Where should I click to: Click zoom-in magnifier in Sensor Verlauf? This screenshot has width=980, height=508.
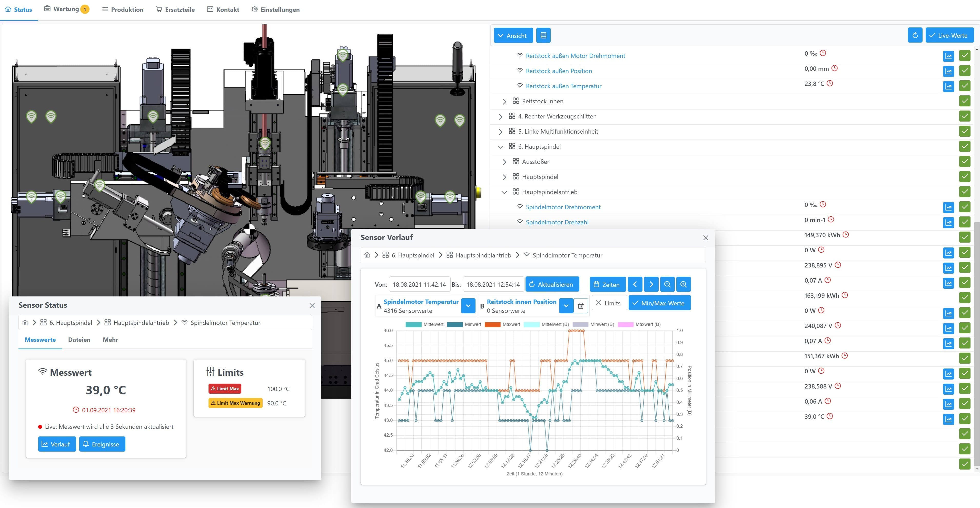(x=683, y=284)
